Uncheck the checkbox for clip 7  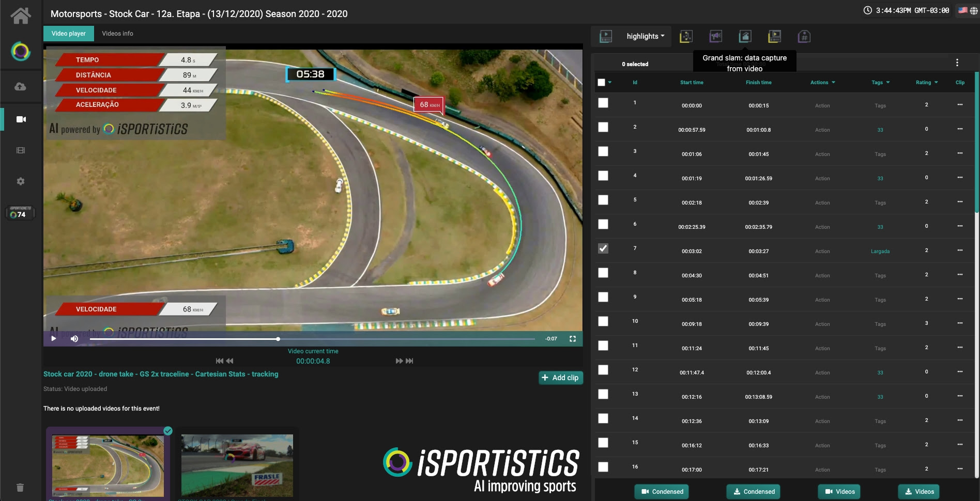coord(603,248)
